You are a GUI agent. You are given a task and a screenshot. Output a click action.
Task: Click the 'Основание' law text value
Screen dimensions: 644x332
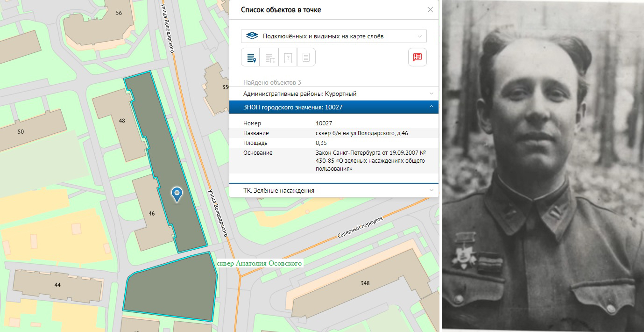(370, 161)
